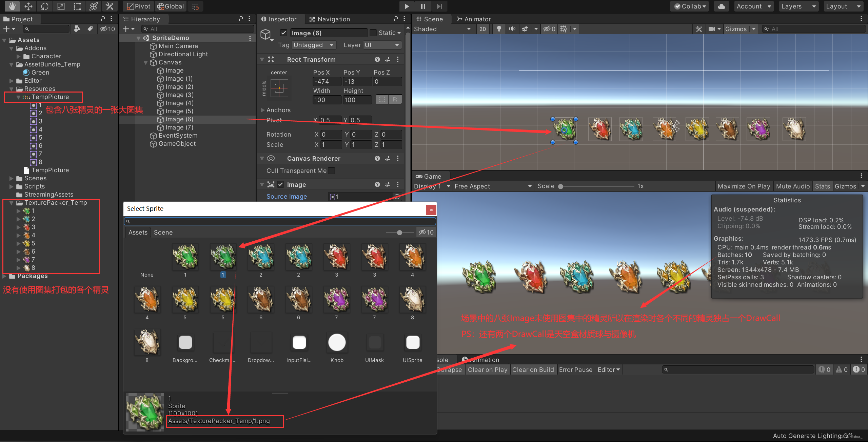Screen dimensions: 868x442
Task: Click the Collab cloud sync icon
Action: [x=721, y=6]
